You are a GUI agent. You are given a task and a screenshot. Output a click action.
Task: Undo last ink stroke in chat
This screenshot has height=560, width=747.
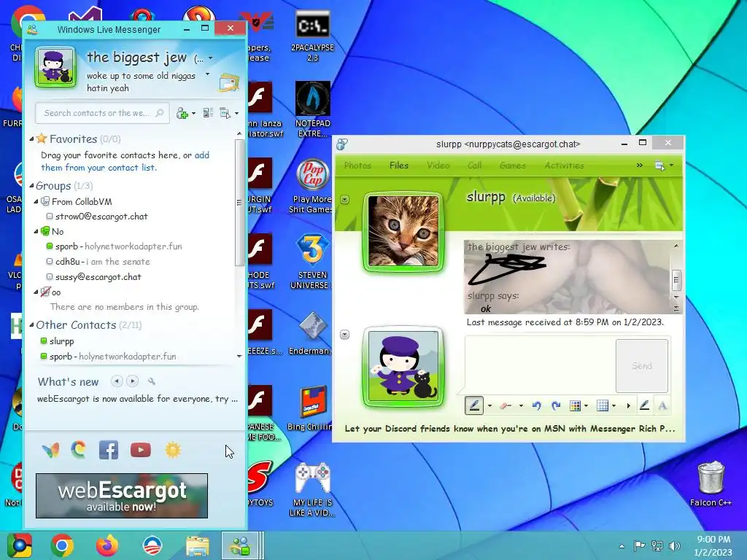[x=536, y=405]
